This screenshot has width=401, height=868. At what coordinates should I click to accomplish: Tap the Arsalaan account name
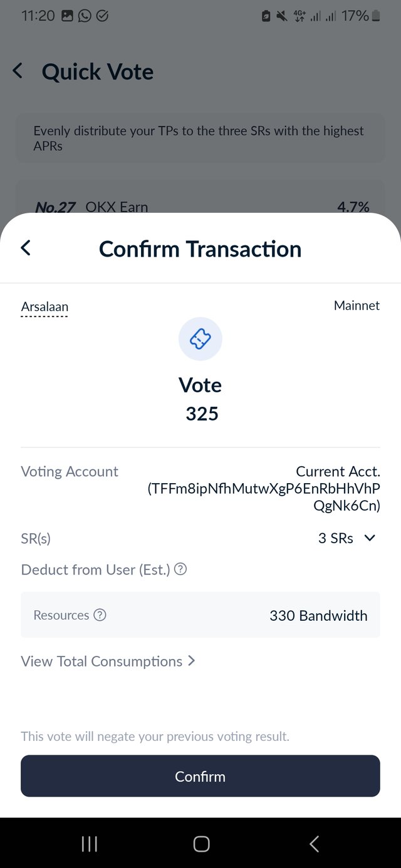(44, 307)
